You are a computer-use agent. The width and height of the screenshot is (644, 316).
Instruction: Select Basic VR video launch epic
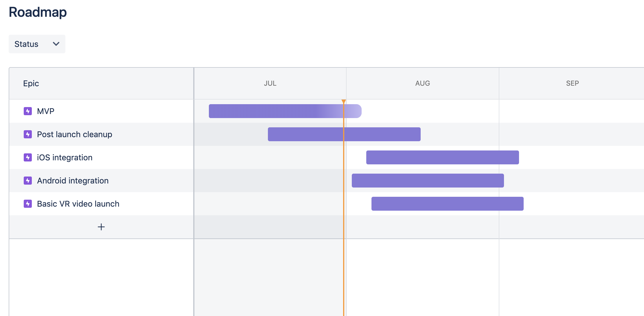tap(78, 204)
